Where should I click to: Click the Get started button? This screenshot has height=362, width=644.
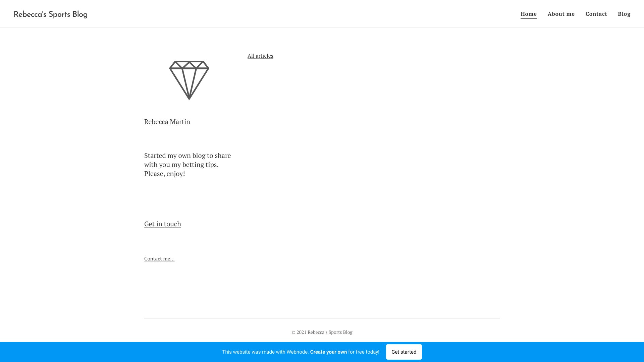tap(404, 352)
